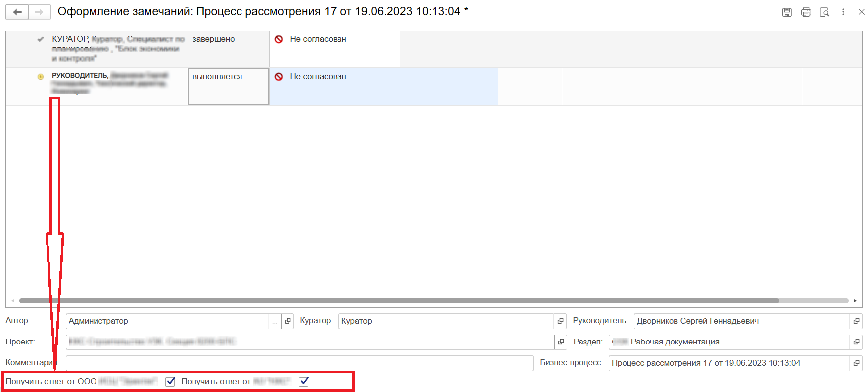Open the Бизнес-процесс field linked record
Image resolution: width=868 pixels, height=392 pixels.
[856, 363]
